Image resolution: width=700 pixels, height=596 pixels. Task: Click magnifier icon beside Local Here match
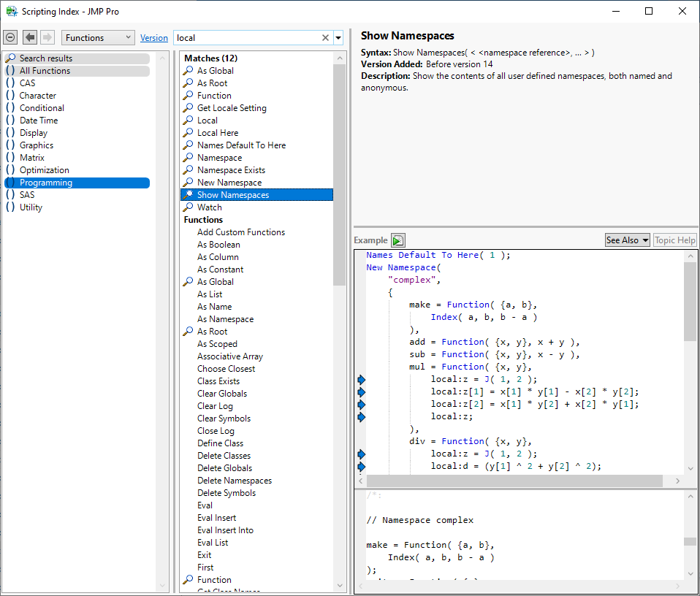(188, 133)
